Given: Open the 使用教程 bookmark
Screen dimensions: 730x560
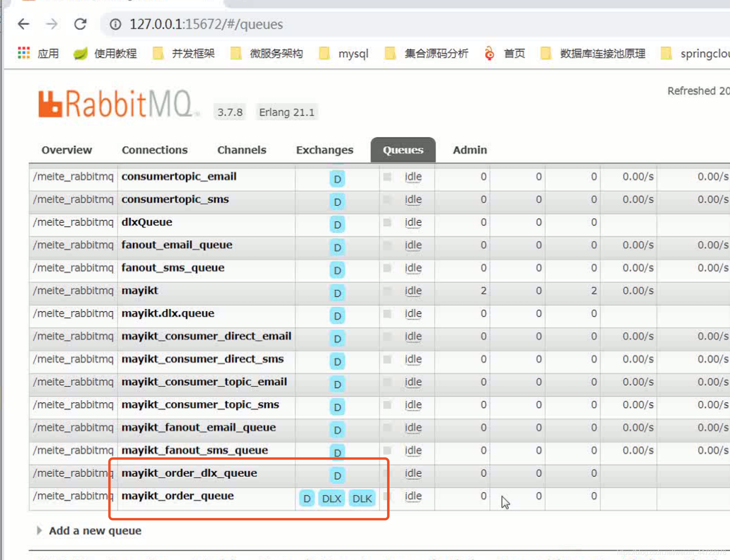Looking at the screenshot, I should (x=105, y=53).
